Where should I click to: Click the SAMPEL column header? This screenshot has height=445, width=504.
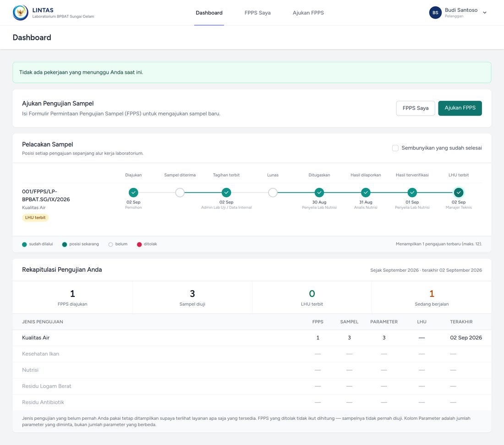349,322
